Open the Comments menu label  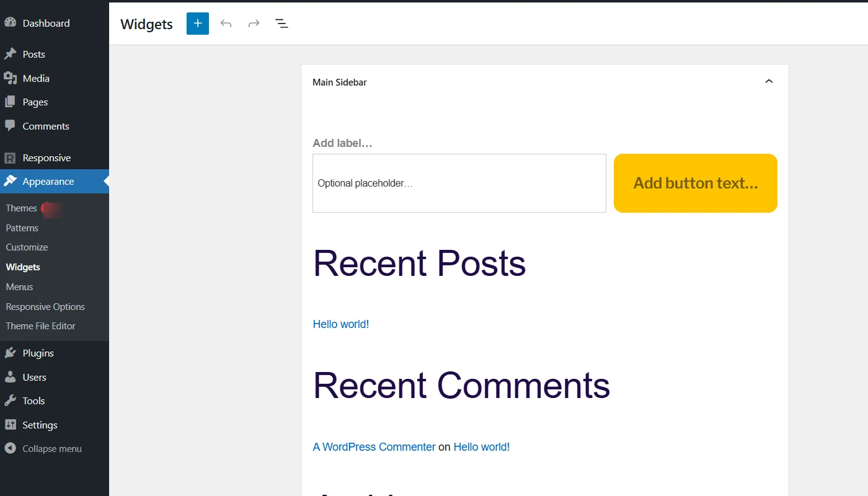[x=46, y=126]
